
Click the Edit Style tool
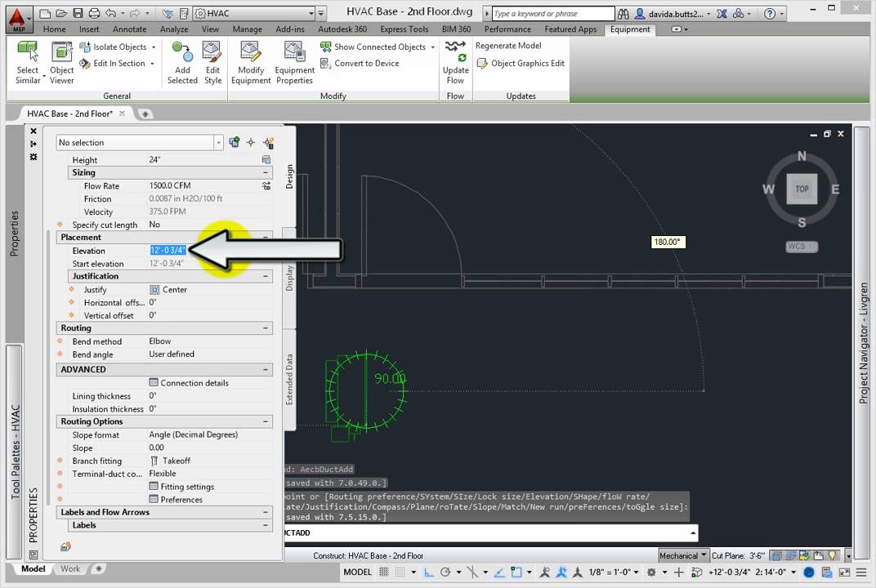tap(212, 63)
